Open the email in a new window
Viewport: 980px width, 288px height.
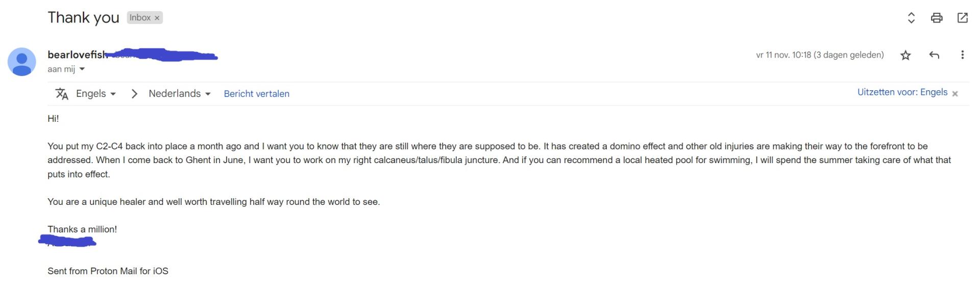point(962,18)
